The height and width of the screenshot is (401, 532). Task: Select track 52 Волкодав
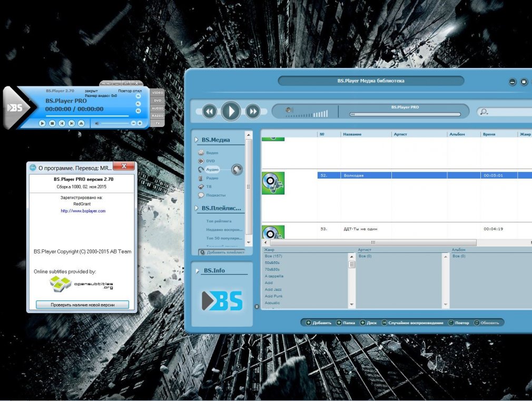(x=425, y=175)
